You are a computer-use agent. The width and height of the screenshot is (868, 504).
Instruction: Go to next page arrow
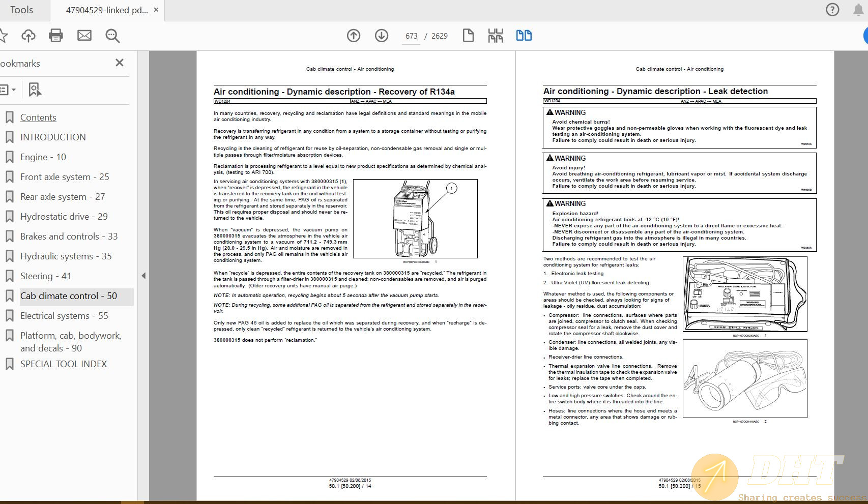[382, 36]
